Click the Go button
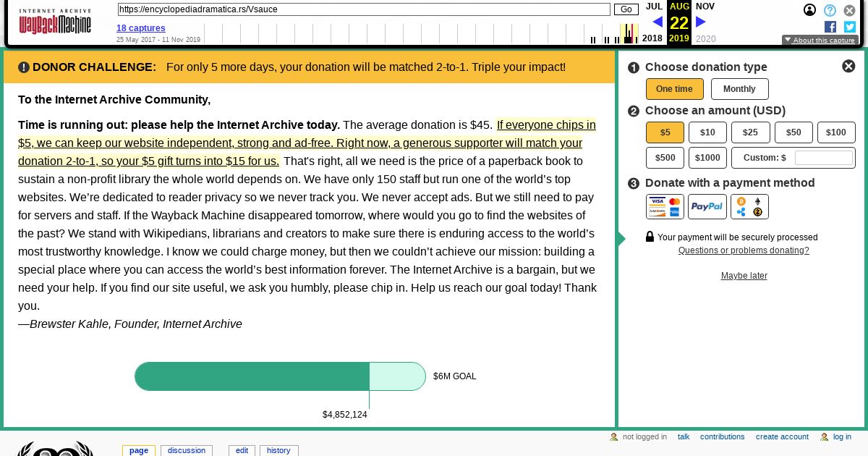868x456 pixels. tap(626, 9)
